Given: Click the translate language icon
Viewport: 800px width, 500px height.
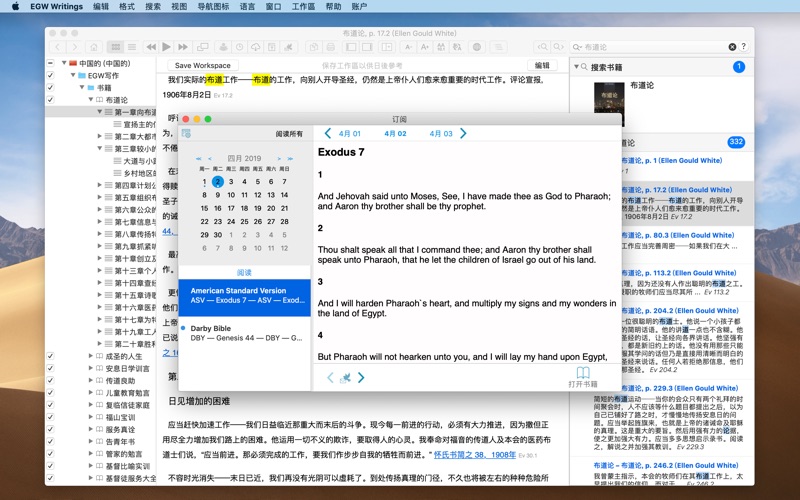Looking at the screenshot, I should coord(457,47).
